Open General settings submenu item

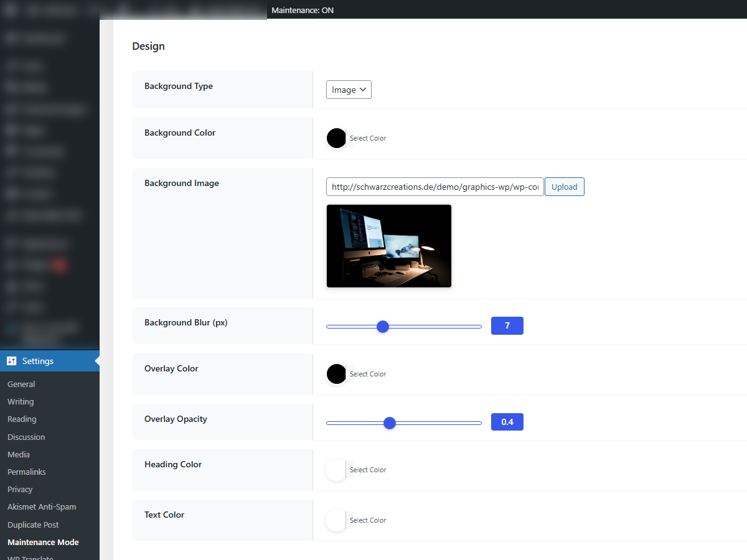pyautogui.click(x=21, y=385)
